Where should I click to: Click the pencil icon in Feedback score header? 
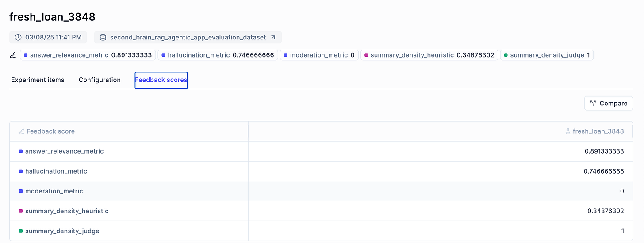(x=21, y=131)
